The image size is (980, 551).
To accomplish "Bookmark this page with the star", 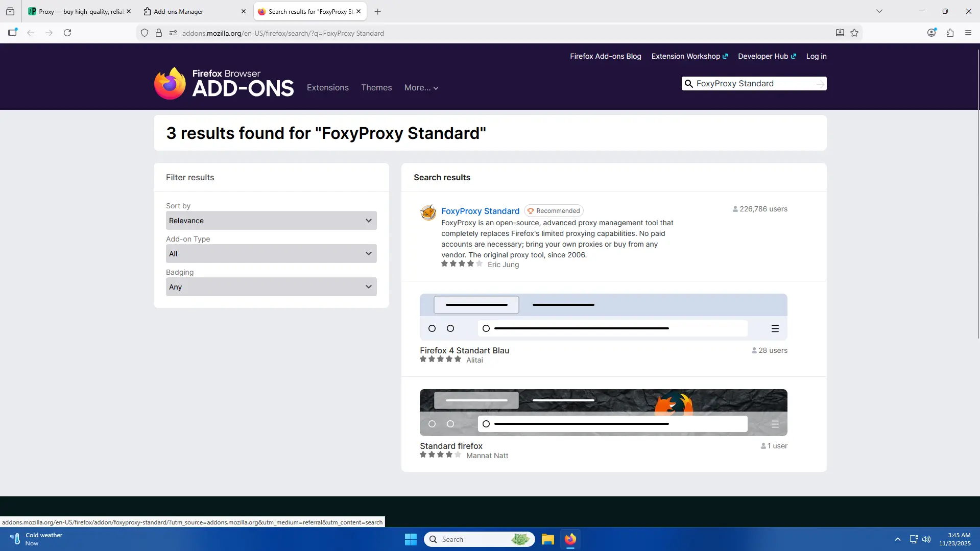I will (x=854, y=33).
